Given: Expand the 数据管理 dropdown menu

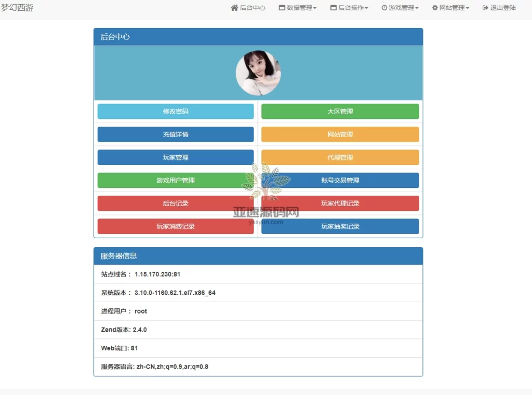Looking at the screenshot, I should pyautogui.click(x=299, y=8).
